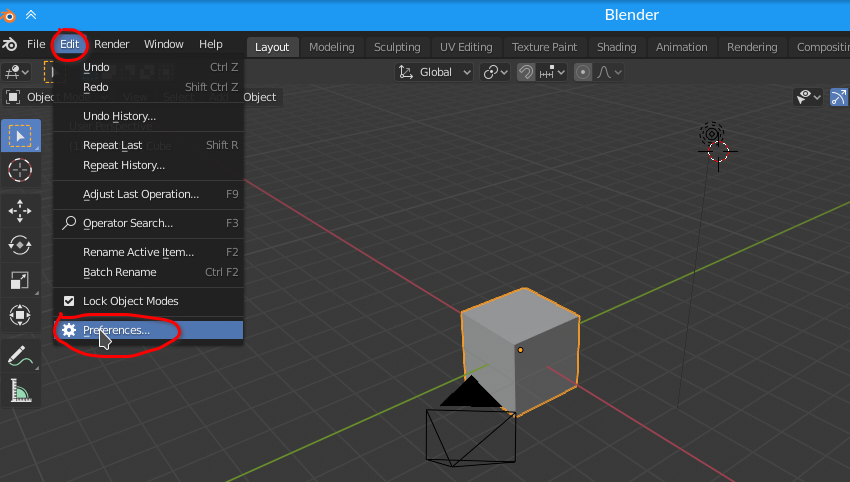This screenshot has height=482, width=850.
Task: Open the snapping options dropdown
Action: 552,72
